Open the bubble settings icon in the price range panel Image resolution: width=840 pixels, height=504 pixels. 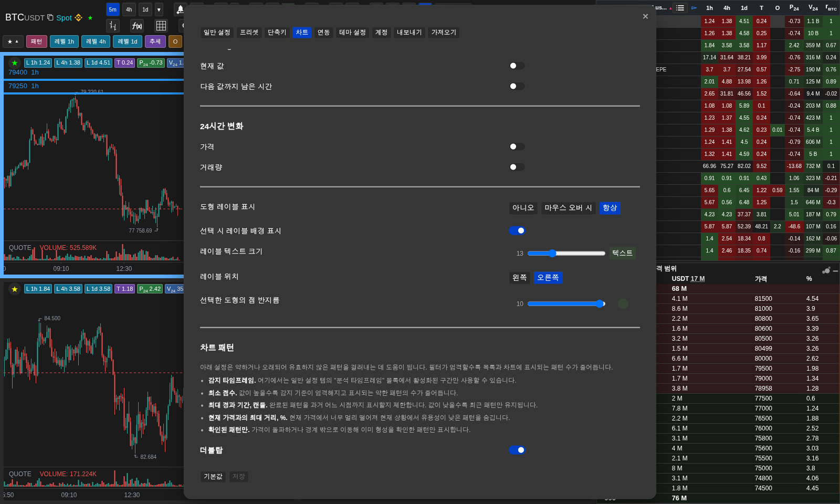[826, 270]
